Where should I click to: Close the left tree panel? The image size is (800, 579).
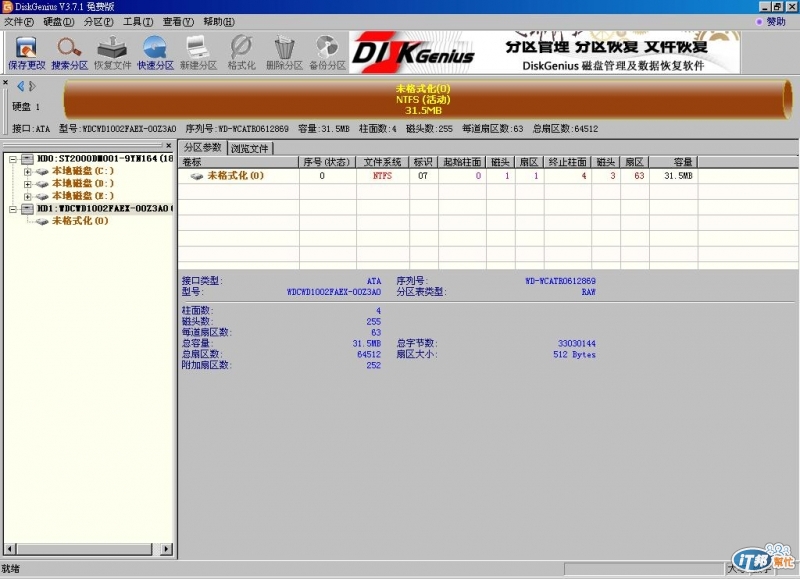point(169,145)
